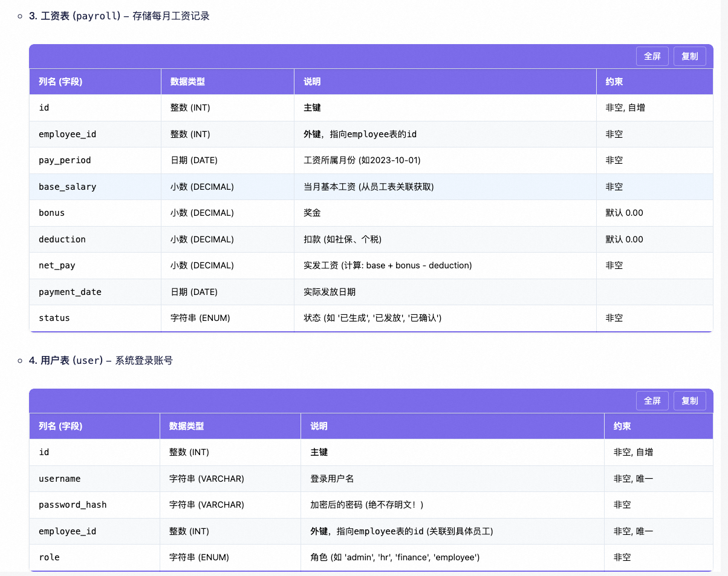This screenshot has height=576, width=728.
Task: Click the password_hash cell
Action: click(x=94, y=505)
